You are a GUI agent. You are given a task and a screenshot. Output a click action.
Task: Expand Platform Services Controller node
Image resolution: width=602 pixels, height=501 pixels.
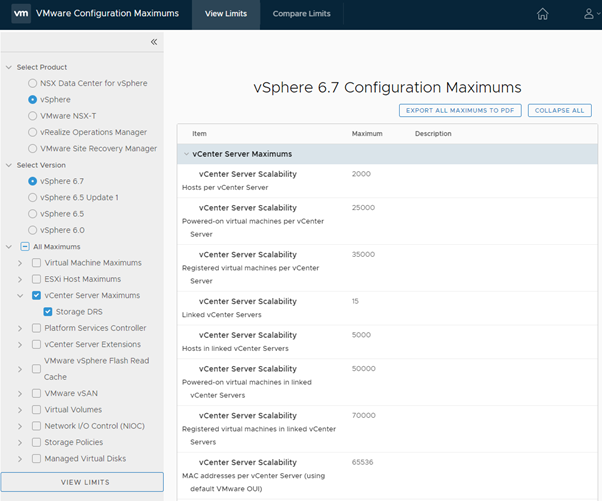(20, 328)
